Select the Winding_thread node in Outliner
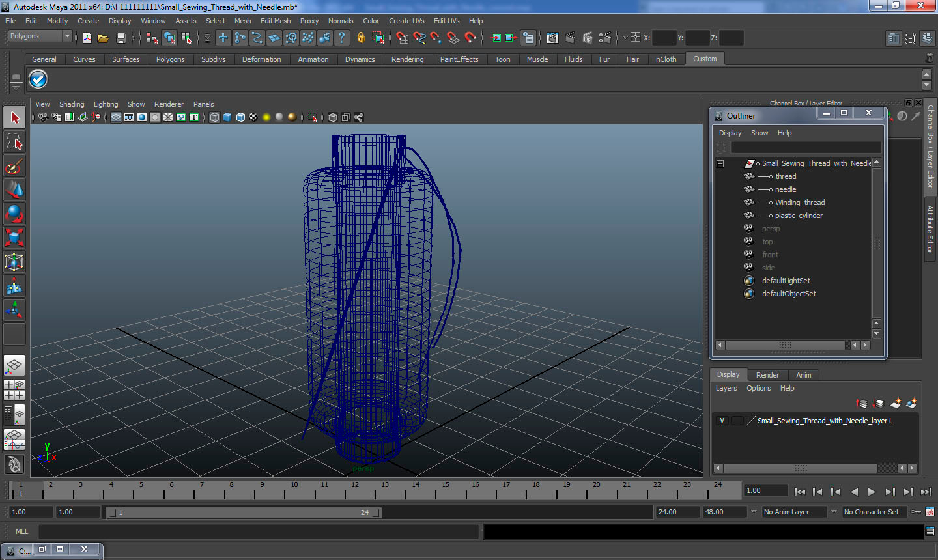 click(799, 203)
